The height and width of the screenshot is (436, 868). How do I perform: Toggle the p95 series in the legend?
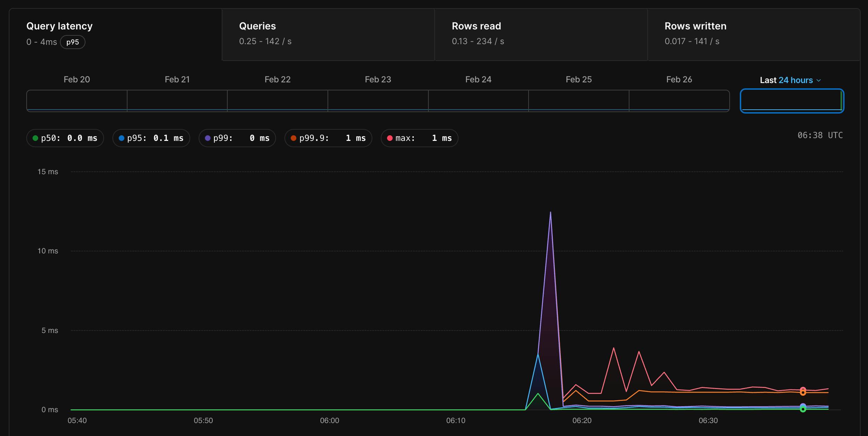[151, 138]
